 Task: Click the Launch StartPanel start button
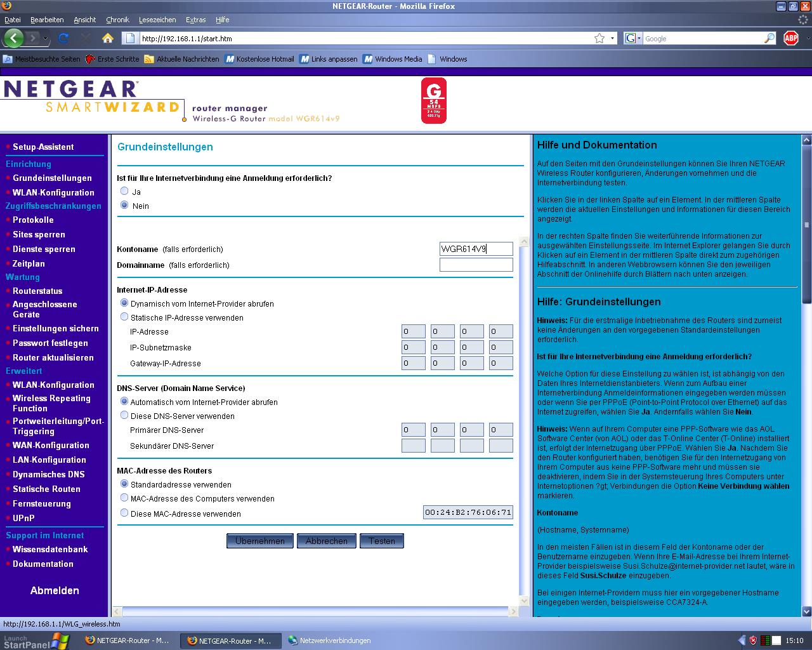[x=35, y=641]
